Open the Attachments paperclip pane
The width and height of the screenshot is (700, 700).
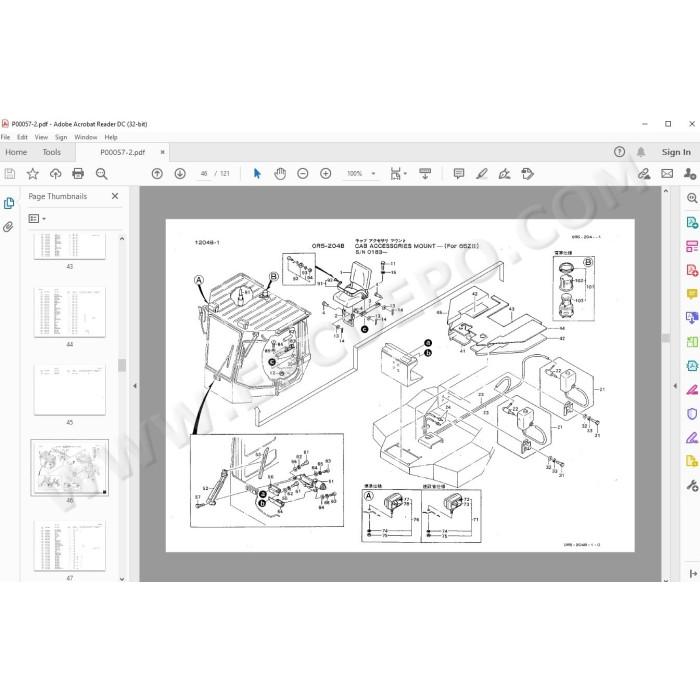pyautogui.click(x=8, y=227)
